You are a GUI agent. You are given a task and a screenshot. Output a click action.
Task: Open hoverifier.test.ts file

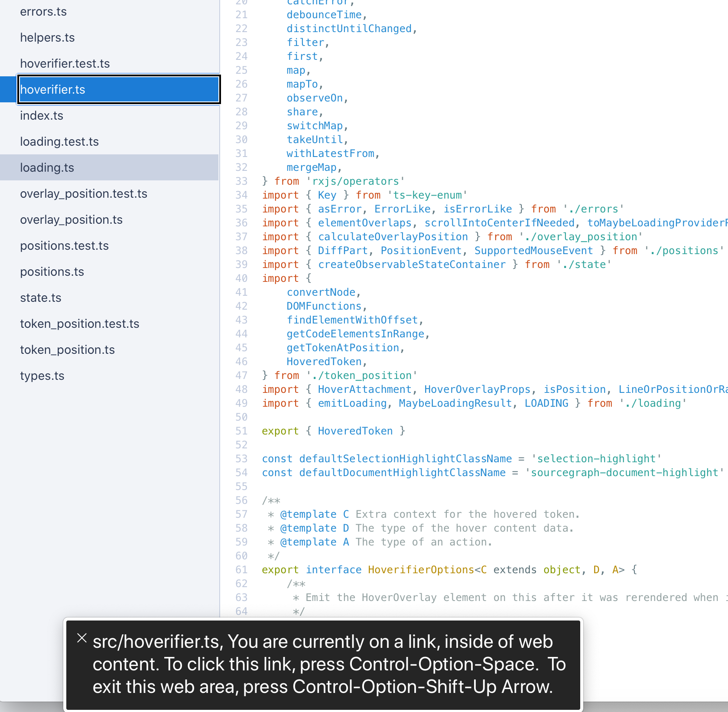pyautogui.click(x=65, y=64)
